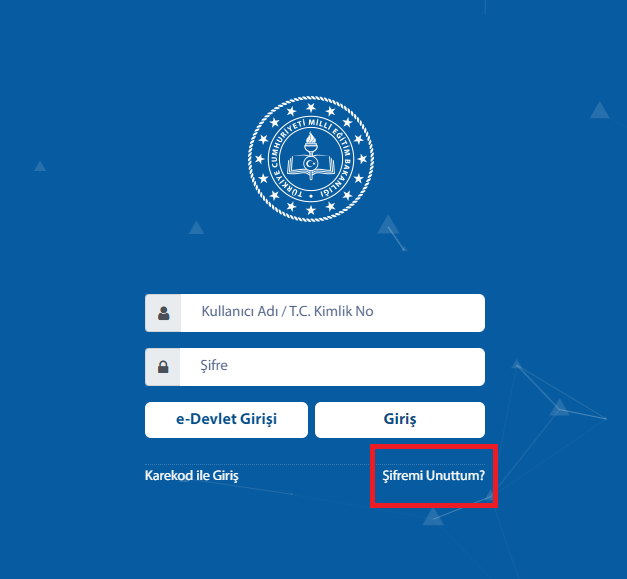This screenshot has height=579, width=627.
Task: Click the Şifre placeholder text
Action: tap(214, 365)
